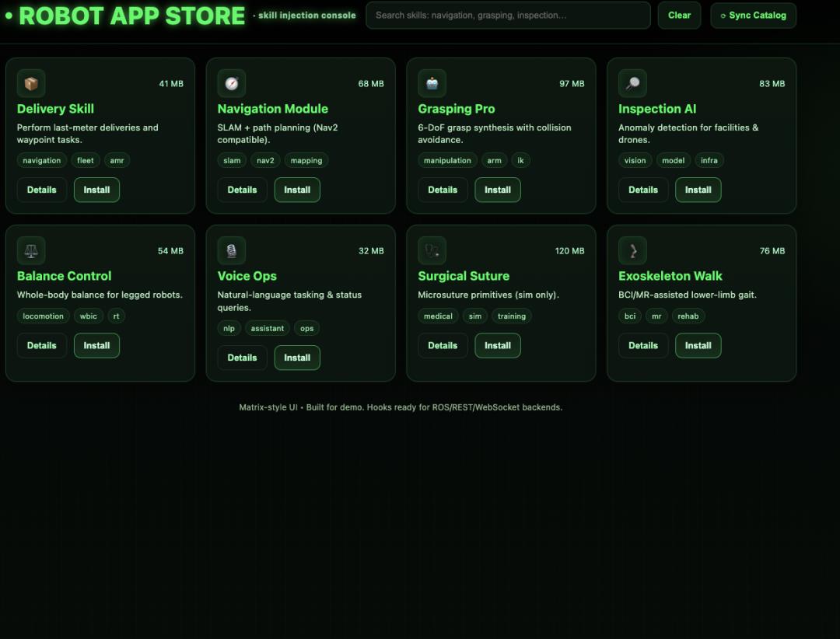The image size is (840, 639).
Task: Open Details for Voice Ops
Action: 242,358
